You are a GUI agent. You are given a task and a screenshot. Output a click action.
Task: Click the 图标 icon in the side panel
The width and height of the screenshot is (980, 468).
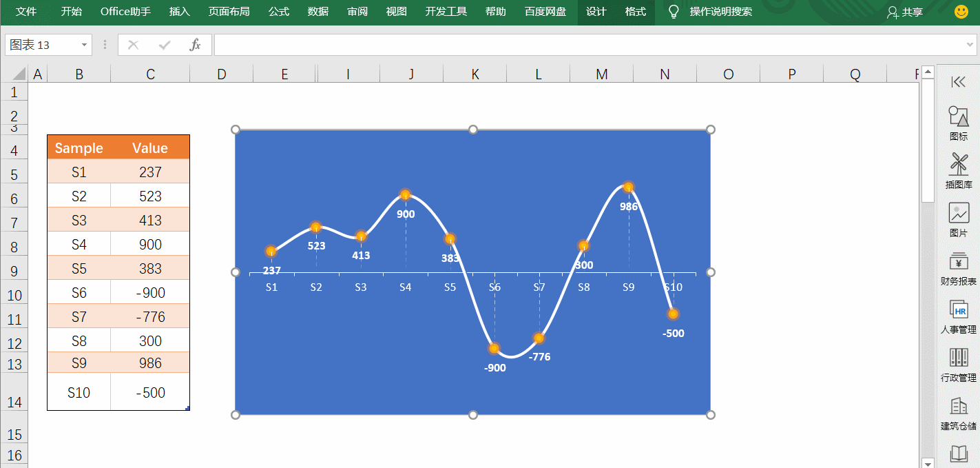(958, 116)
